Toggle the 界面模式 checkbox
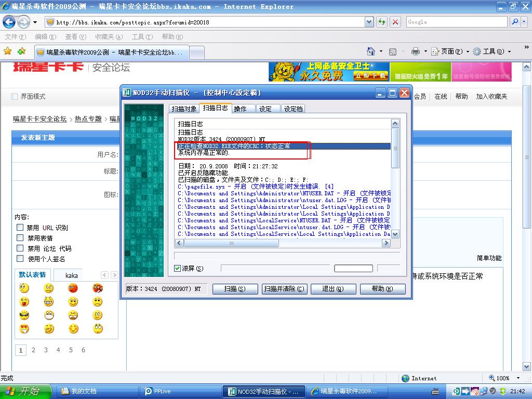The height and width of the screenshot is (399, 532). point(15,97)
